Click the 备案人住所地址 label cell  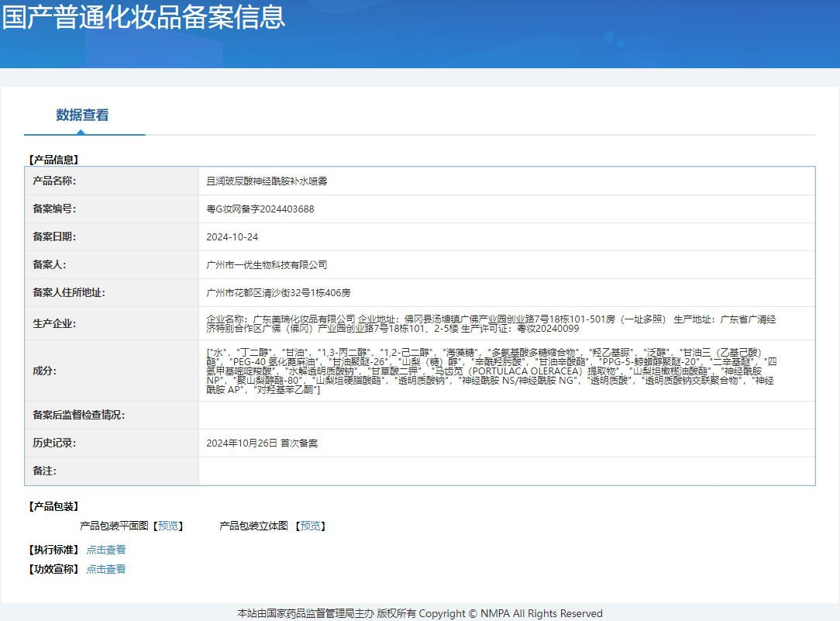112,292
